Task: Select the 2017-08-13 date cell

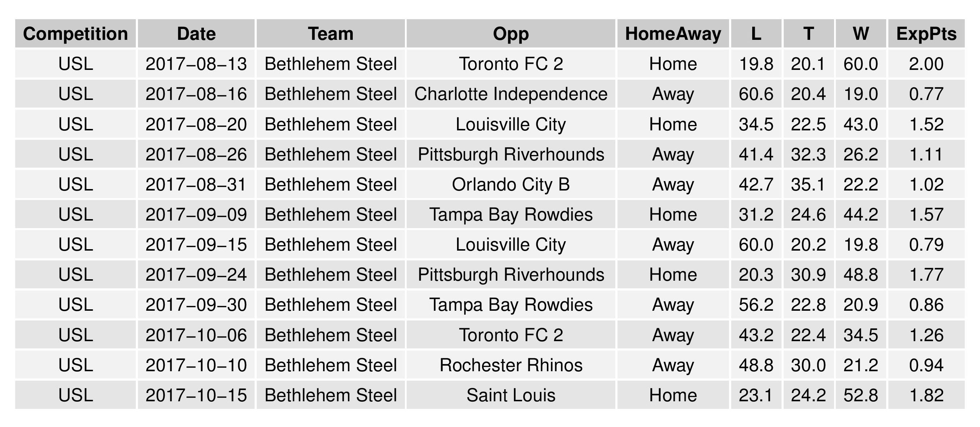Action: click(x=196, y=64)
